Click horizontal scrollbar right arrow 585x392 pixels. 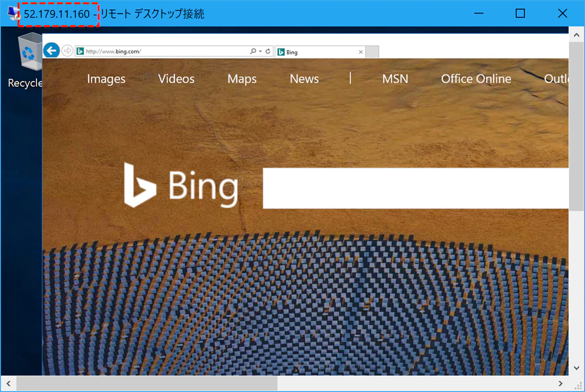560,383
